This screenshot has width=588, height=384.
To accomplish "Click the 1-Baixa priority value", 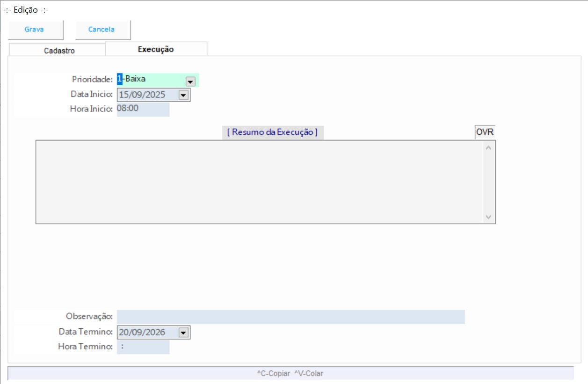I will coord(134,79).
